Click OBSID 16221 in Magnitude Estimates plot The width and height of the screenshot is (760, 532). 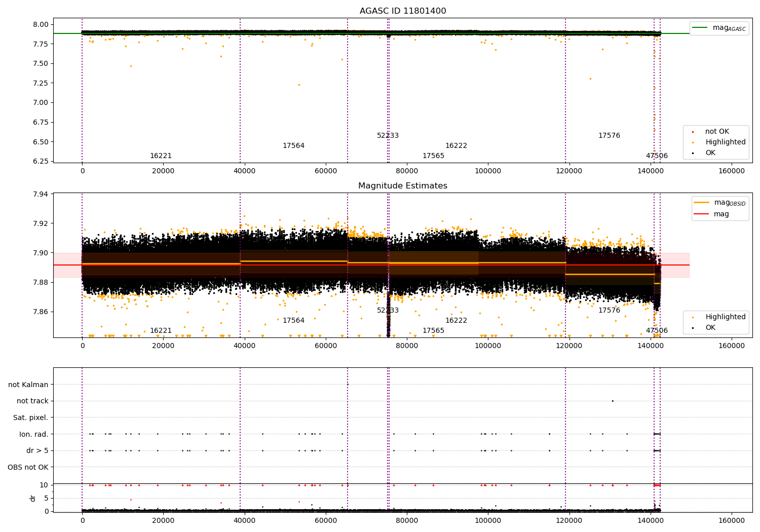point(161,331)
